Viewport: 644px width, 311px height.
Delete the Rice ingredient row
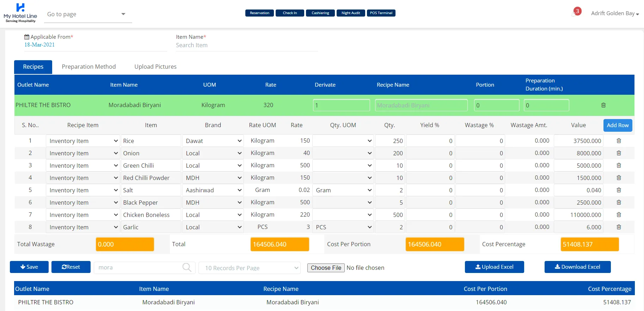click(619, 141)
